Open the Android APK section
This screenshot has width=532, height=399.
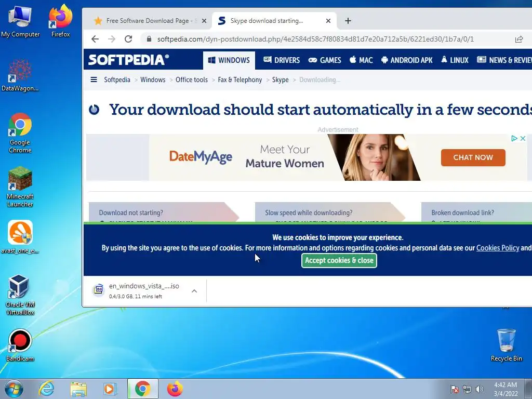click(x=407, y=60)
